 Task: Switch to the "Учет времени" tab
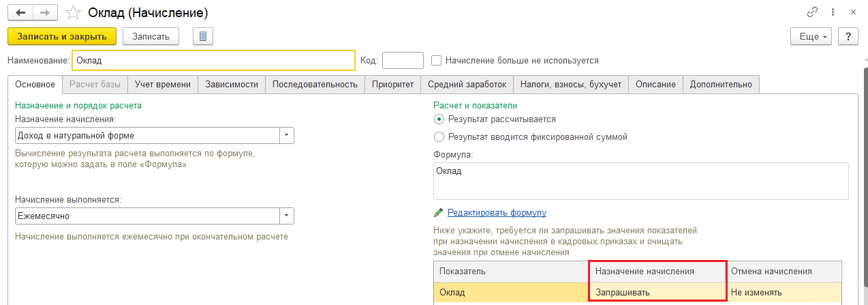(163, 84)
